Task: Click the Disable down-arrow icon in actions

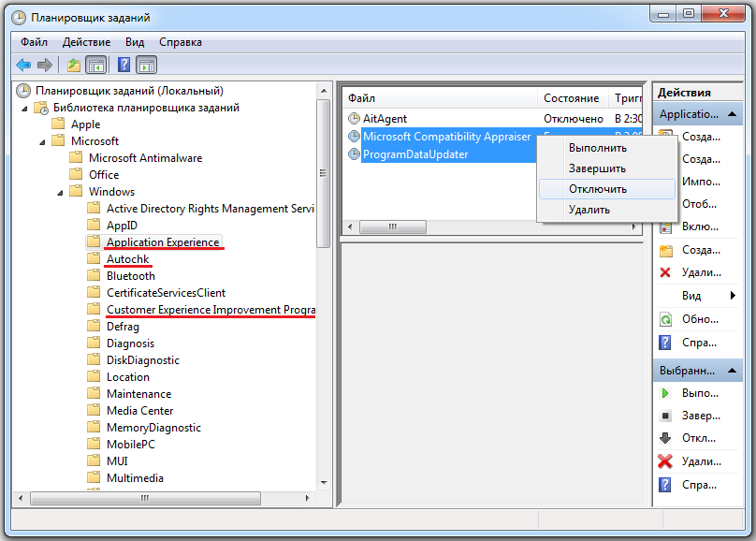Action: tap(665, 438)
